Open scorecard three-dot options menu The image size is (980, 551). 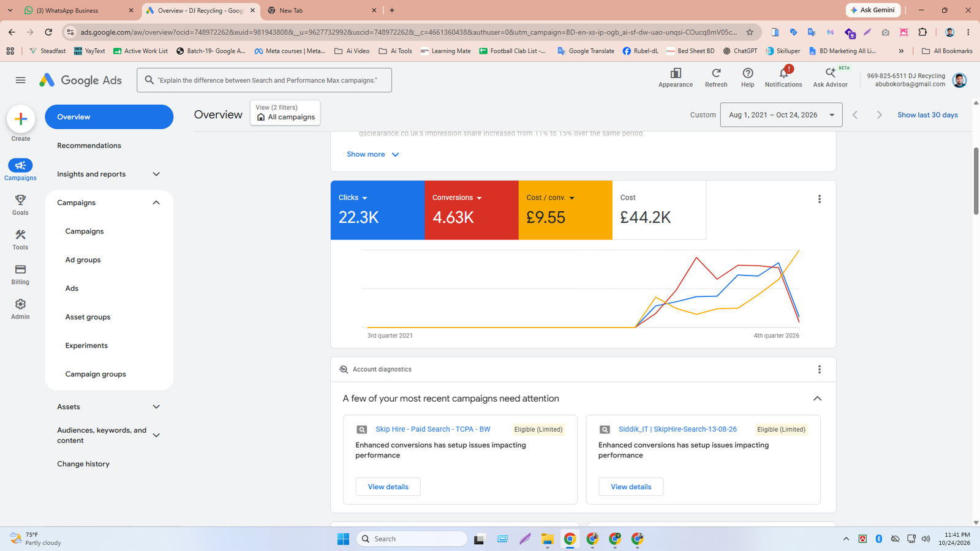pyautogui.click(x=820, y=199)
